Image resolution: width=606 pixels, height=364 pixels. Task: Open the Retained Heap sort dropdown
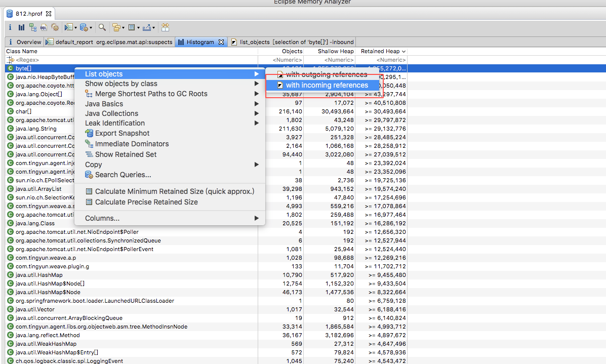click(x=403, y=51)
